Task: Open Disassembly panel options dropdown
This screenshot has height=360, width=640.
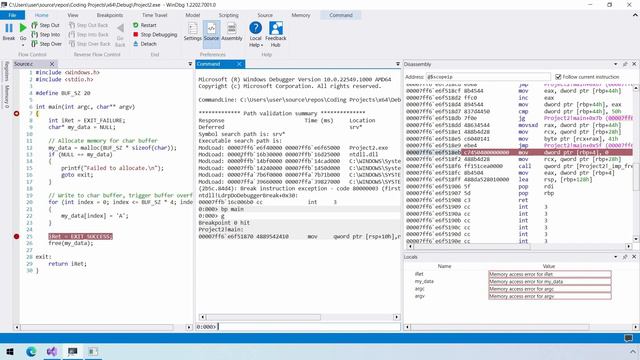Action: coord(616,64)
